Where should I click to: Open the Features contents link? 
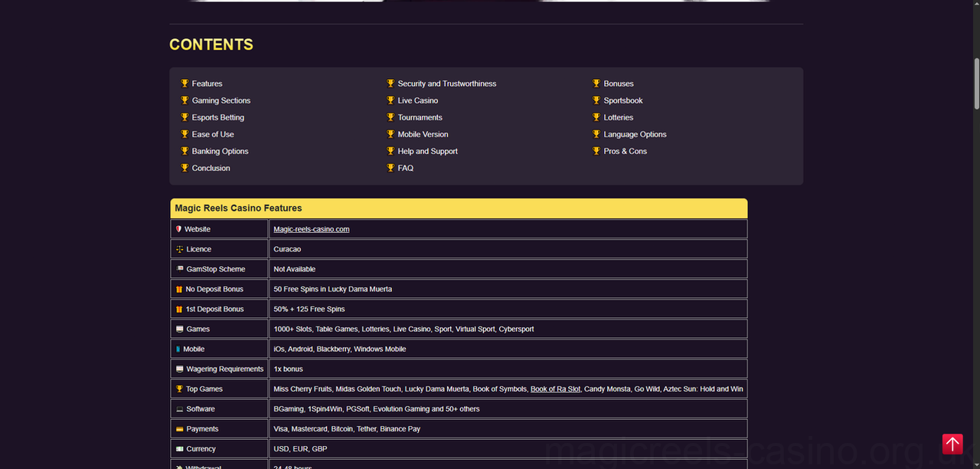207,84
